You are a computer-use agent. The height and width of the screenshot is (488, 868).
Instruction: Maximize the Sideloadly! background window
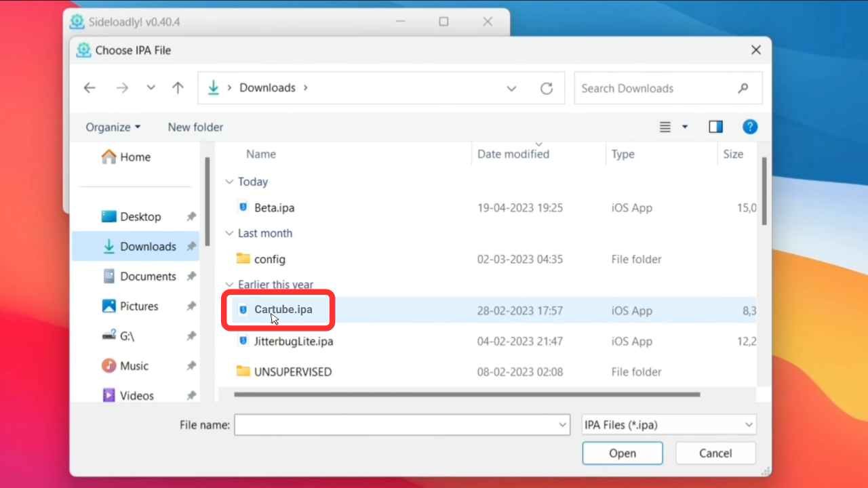[x=443, y=22]
